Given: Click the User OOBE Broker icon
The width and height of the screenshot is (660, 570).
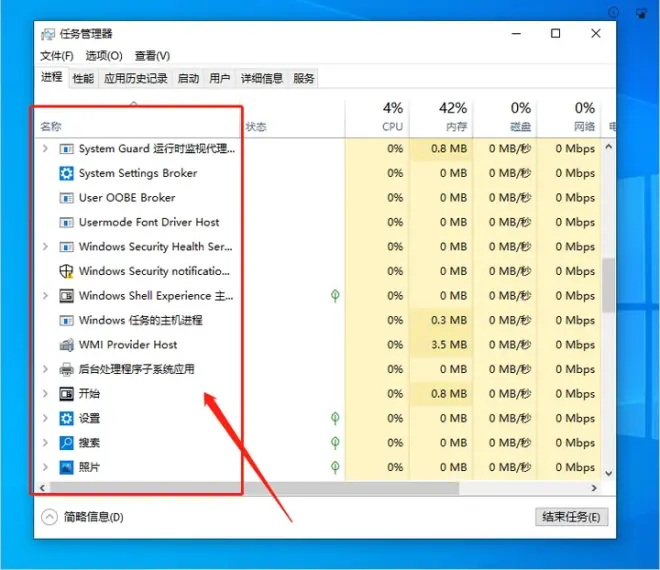Looking at the screenshot, I should pyautogui.click(x=66, y=197).
